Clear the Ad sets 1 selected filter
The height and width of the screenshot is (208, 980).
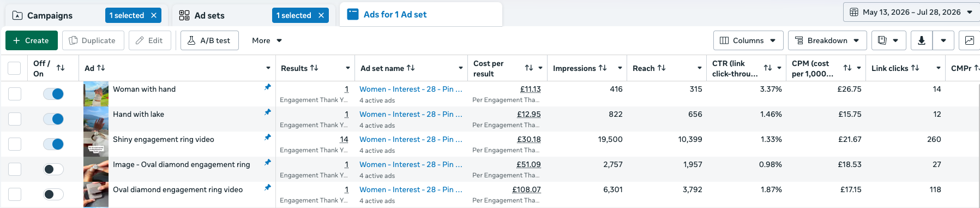click(x=321, y=15)
